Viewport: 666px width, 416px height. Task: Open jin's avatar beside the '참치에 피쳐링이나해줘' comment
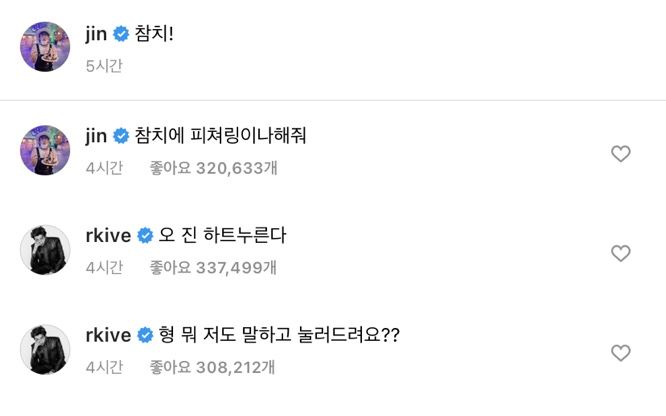tap(45, 150)
